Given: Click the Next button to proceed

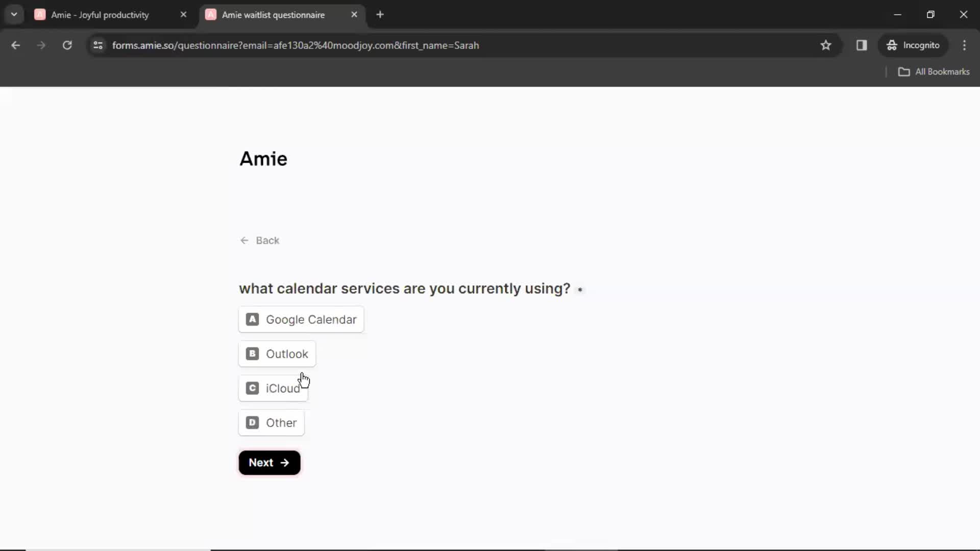Looking at the screenshot, I should pos(269,462).
